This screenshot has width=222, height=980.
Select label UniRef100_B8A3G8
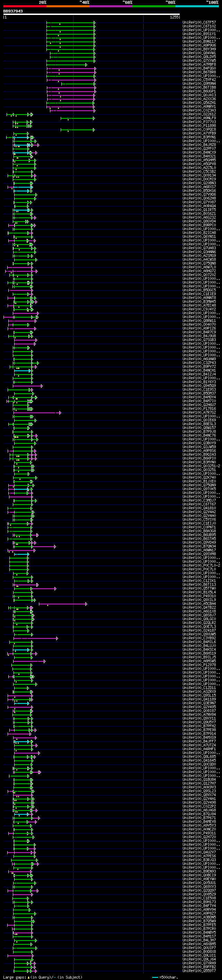199,531
